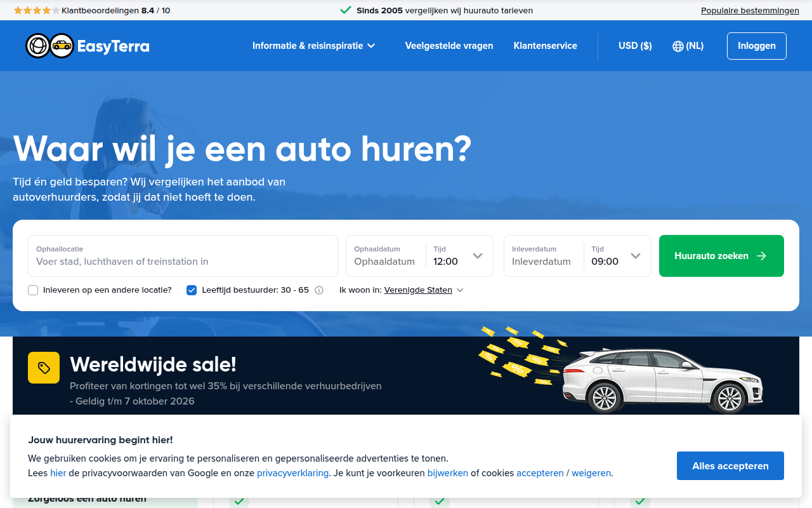Uncheck Leeftijd bestuurder 30 - 65 checkbox
The image size is (812, 508).
[192, 290]
